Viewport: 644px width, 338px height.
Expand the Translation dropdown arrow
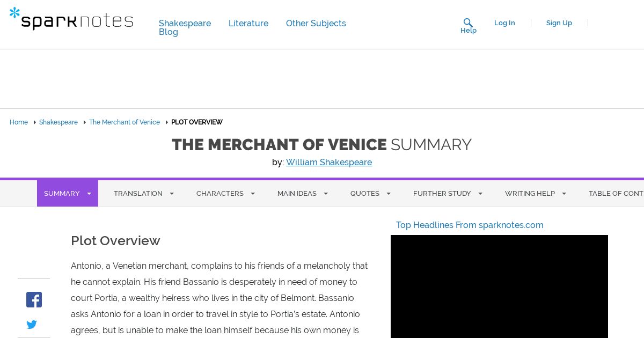[x=172, y=194]
